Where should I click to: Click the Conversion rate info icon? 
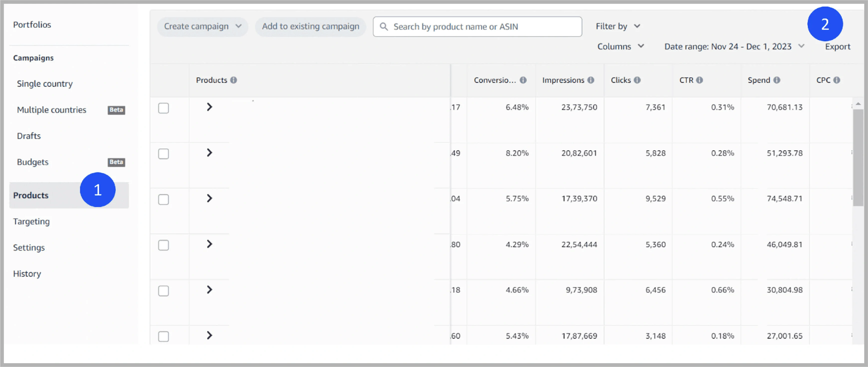[x=523, y=80]
